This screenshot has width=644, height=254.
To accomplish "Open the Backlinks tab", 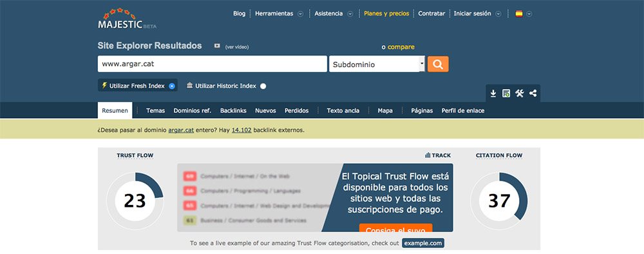I will tap(233, 110).
